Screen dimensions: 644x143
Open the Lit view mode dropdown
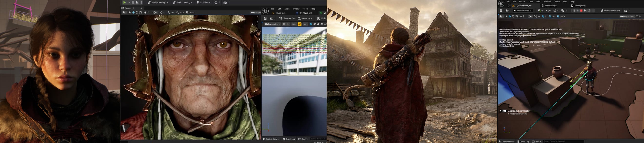pyautogui.click(x=287, y=24)
